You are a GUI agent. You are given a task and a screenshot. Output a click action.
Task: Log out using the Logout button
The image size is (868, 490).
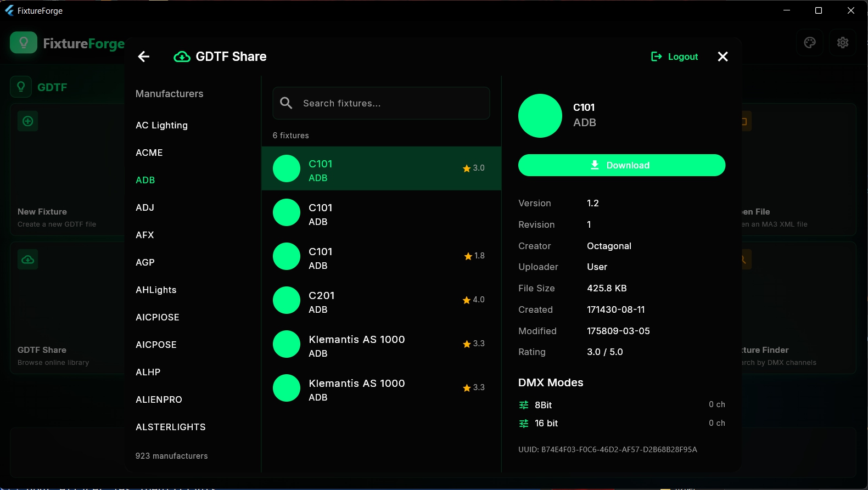pyautogui.click(x=674, y=57)
